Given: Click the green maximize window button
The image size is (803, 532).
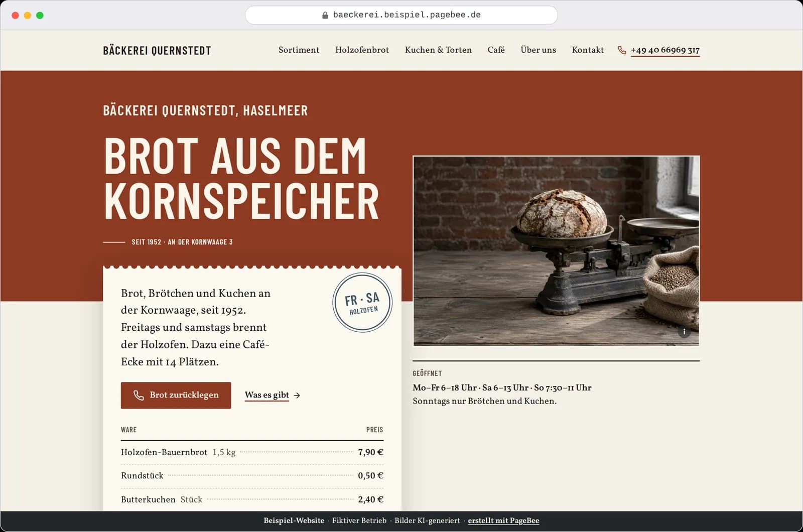Looking at the screenshot, I should [x=40, y=15].
